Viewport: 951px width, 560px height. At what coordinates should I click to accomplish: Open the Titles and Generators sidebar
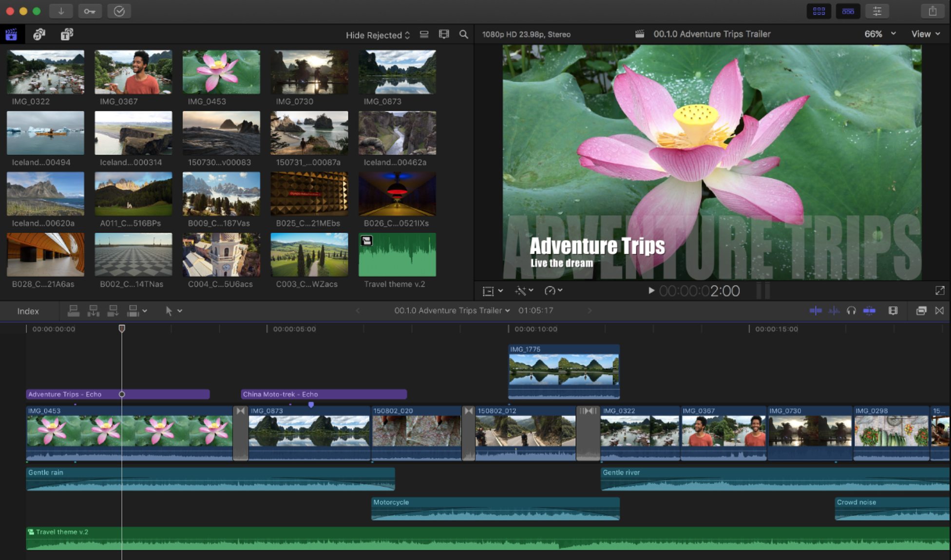(66, 34)
